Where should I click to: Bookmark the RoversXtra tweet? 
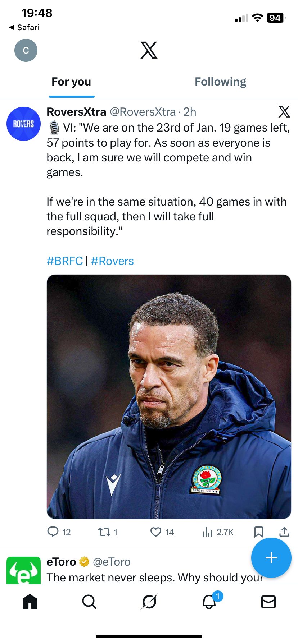[258, 532]
